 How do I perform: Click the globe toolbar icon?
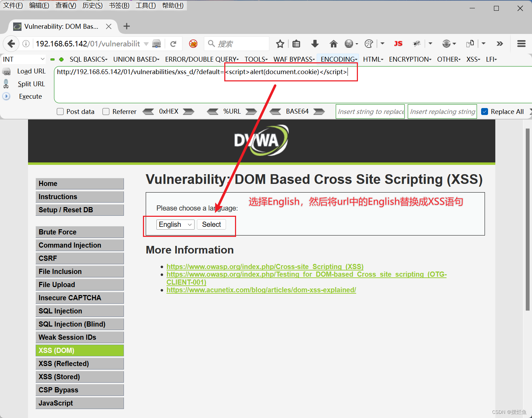pyautogui.click(x=349, y=44)
